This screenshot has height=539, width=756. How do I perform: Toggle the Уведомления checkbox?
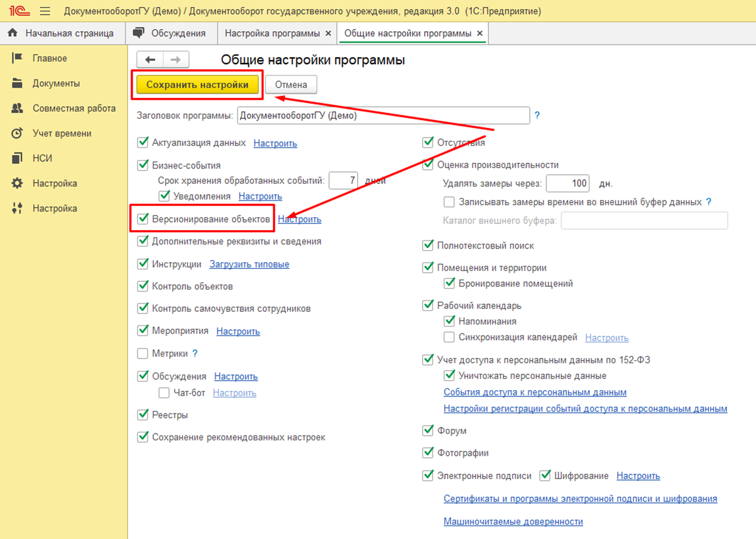[164, 196]
